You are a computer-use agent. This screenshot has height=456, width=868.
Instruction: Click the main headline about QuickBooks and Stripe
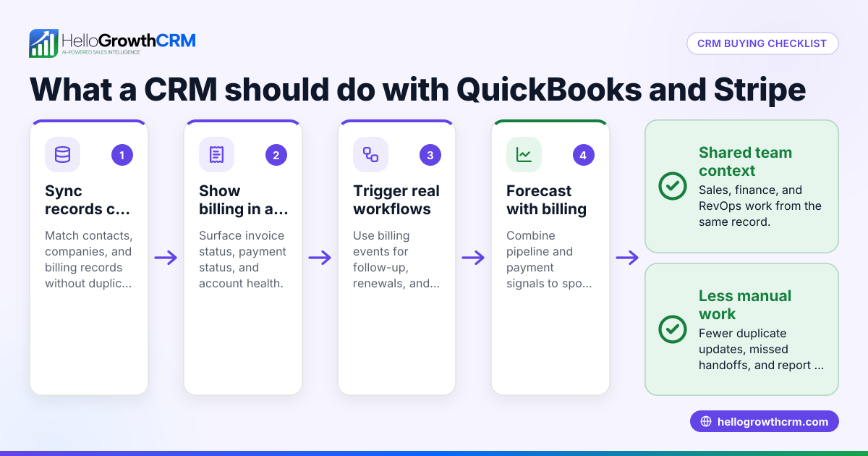pos(417,90)
